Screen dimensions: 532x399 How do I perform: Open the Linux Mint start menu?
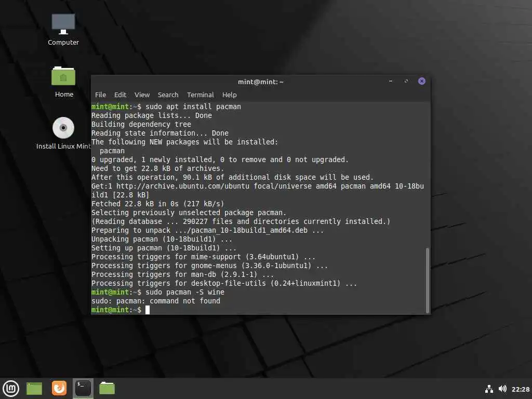(x=11, y=389)
